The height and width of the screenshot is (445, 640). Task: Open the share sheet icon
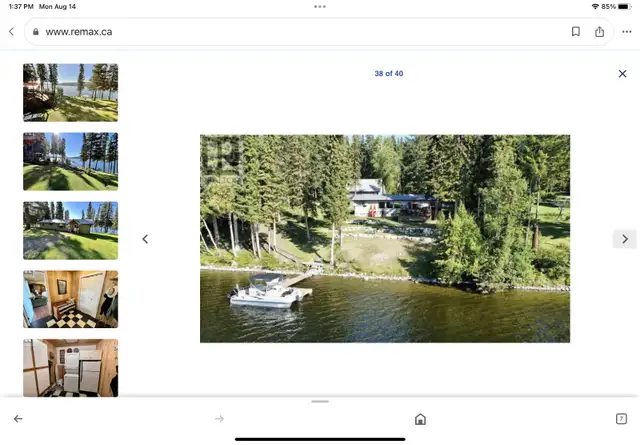[x=599, y=31]
